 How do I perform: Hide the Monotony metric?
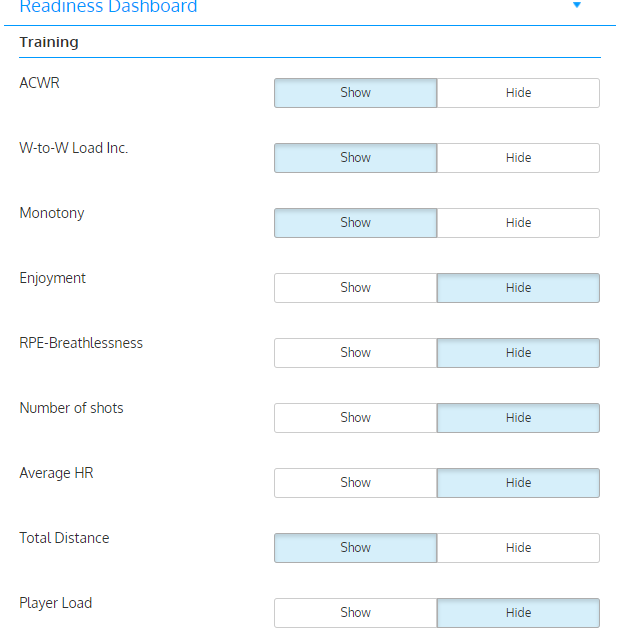click(518, 223)
